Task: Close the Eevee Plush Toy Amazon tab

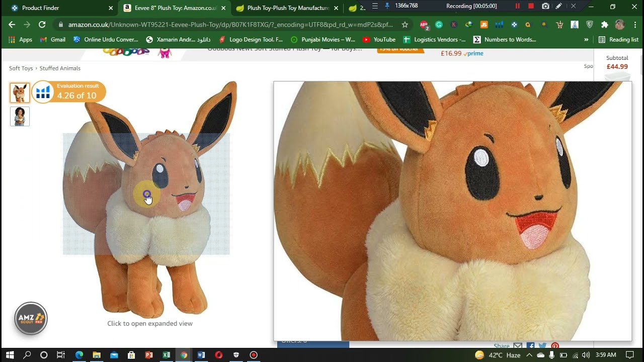Action: pyautogui.click(x=224, y=8)
